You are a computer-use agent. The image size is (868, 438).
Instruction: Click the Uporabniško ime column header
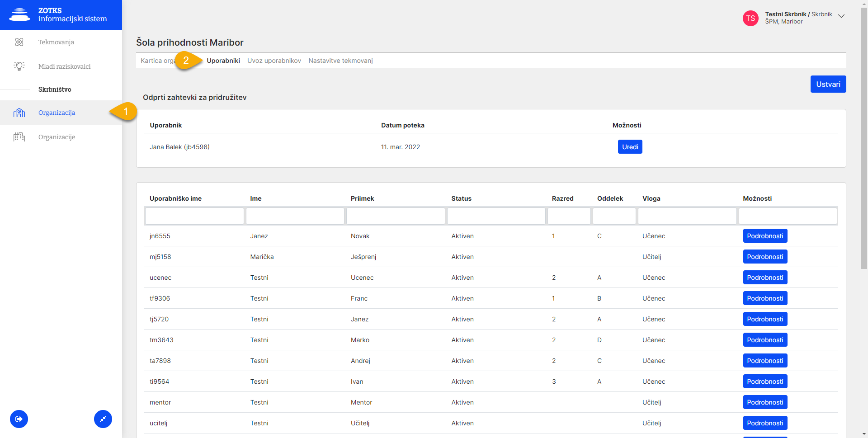[175, 198]
